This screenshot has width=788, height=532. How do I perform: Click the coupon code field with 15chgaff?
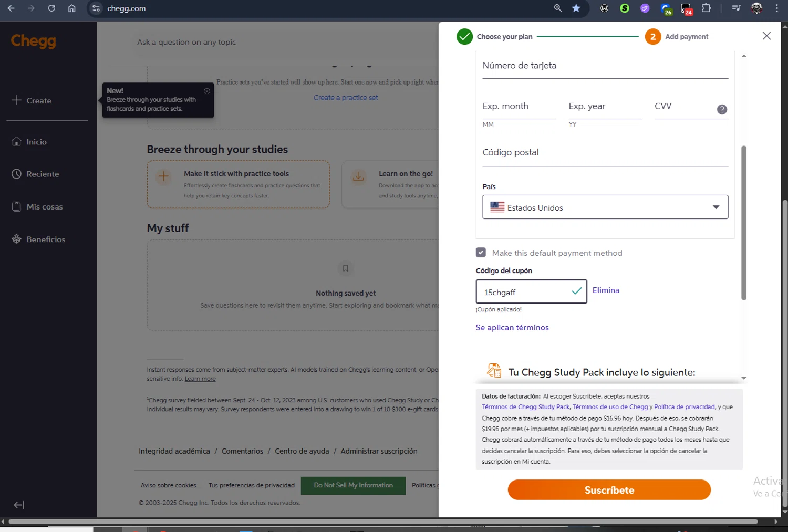[531, 291]
